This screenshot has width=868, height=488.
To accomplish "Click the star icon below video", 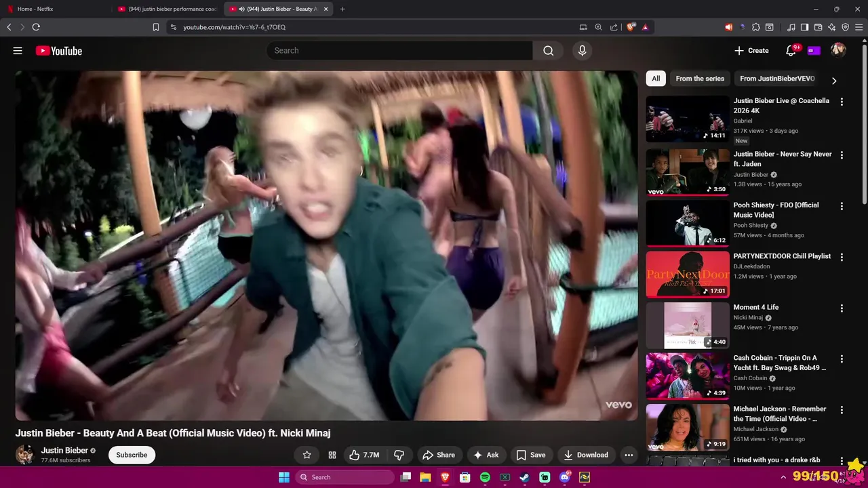I will pyautogui.click(x=307, y=455).
